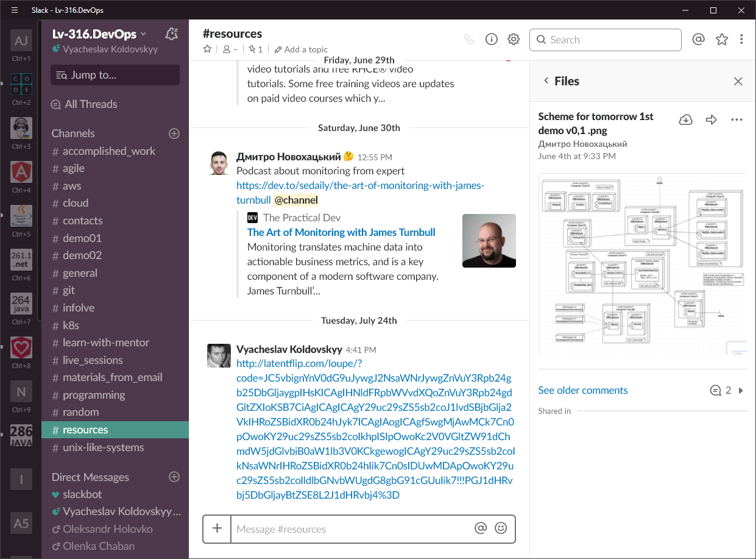Image resolution: width=756 pixels, height=559 pixels.
Task: Start new direct message with plus icon
Action: point(174,477)
